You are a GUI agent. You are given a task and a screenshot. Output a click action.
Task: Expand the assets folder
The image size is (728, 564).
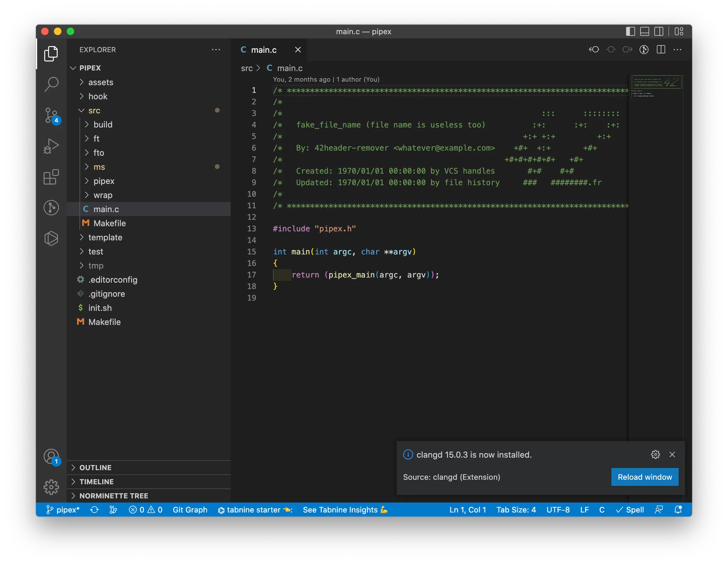pyautogui.click(x=101, y=82)
